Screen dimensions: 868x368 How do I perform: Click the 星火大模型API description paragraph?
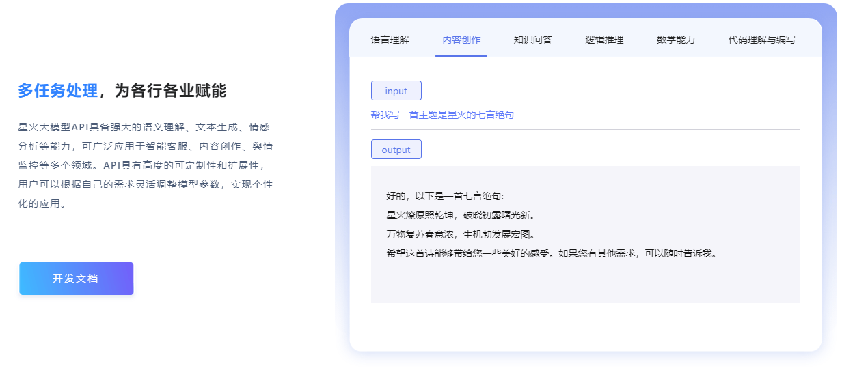[x=145, y=165]
